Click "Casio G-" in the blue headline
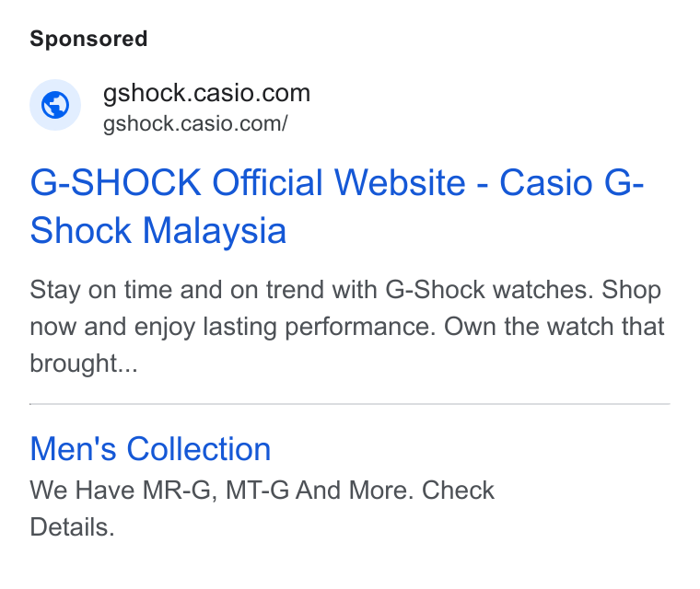 pos(571,182)
